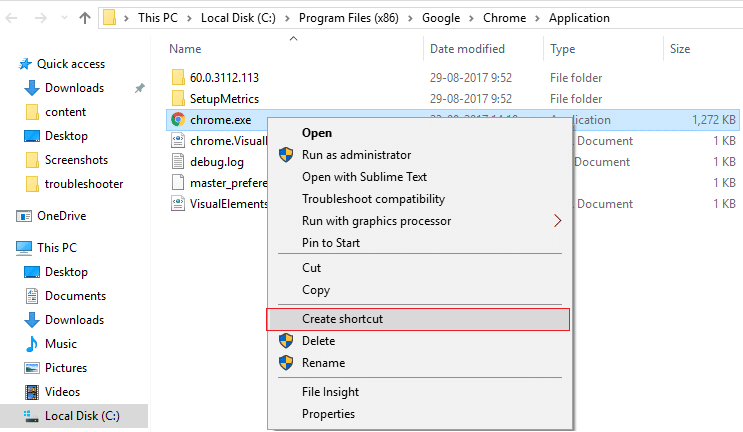This screenshot has height=432, width=743.
Task: Click the VisualElements document file icon
Action: point(178,204)
